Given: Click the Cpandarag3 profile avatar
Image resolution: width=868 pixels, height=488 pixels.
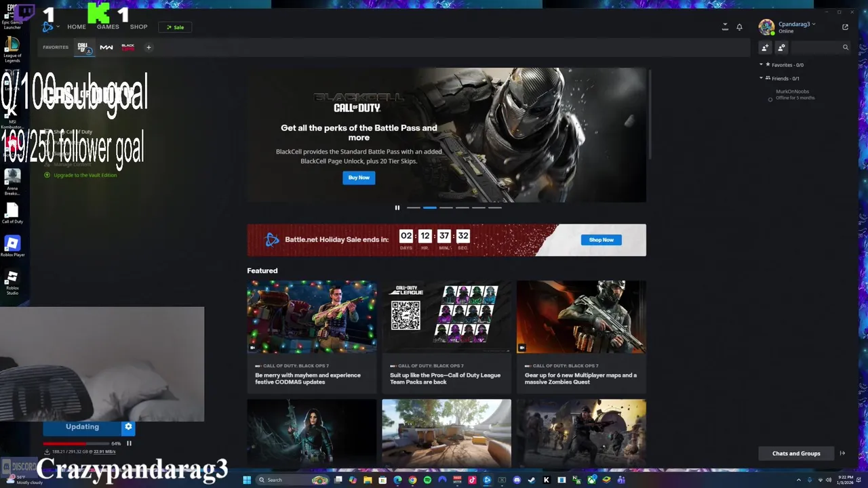Looking at the screenshot, I should (766, 27).
